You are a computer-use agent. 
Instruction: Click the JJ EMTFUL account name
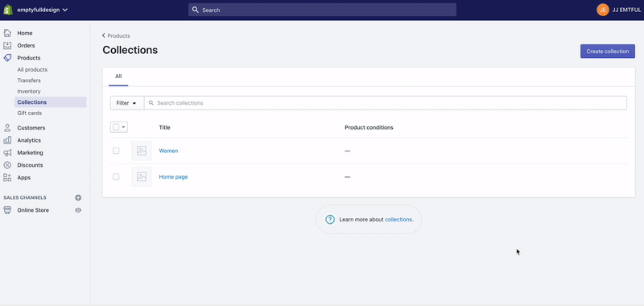coord(626,10)
